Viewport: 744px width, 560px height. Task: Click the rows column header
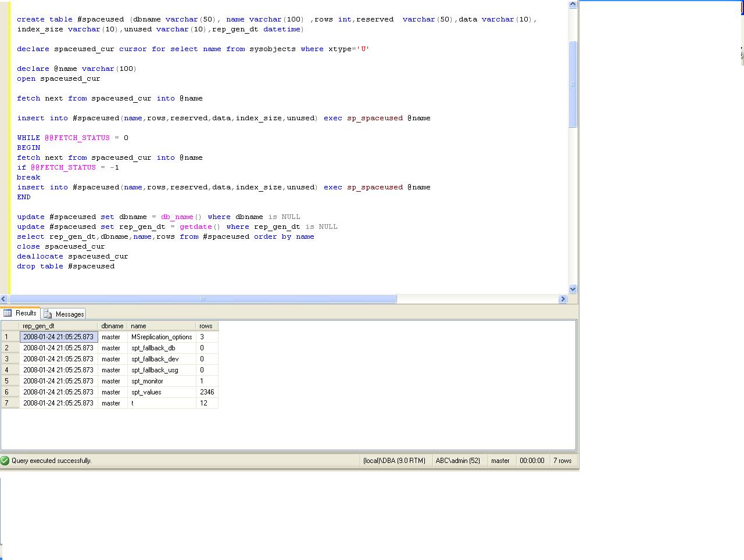[206, 326]
